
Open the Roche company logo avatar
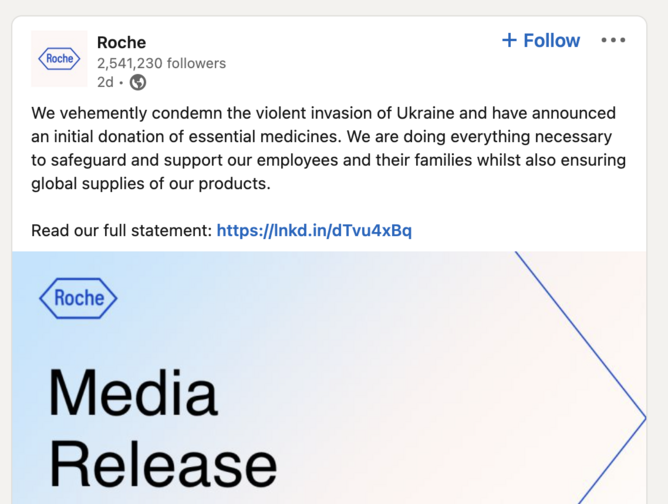coord(59,59)
